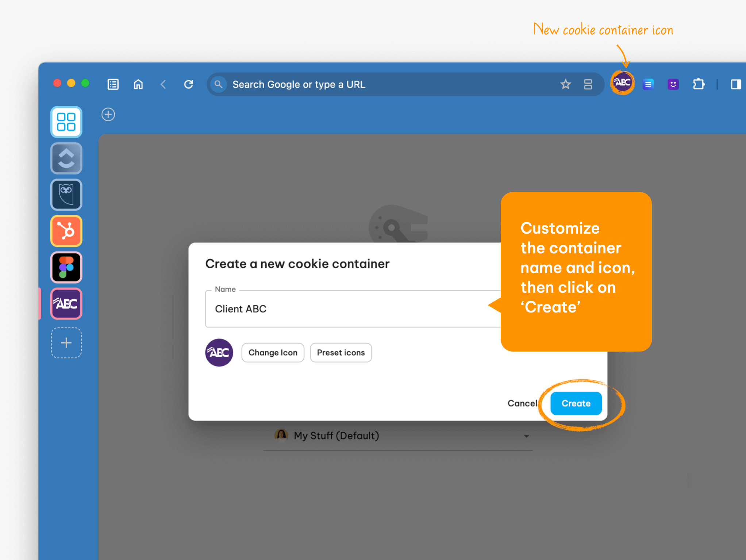746x560 pixels.
Task: Expand the My Stuff Default dropdown
Action: (527, 435)
